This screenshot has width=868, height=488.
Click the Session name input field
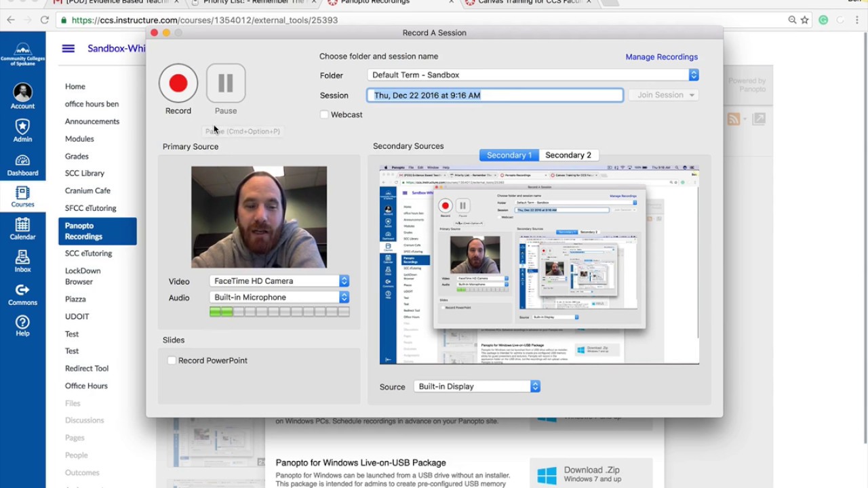(495, 96)
